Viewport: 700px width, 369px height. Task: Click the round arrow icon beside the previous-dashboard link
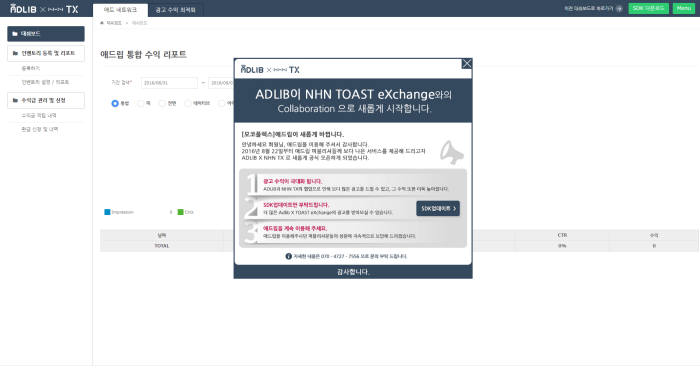click(x=619, y=8)
